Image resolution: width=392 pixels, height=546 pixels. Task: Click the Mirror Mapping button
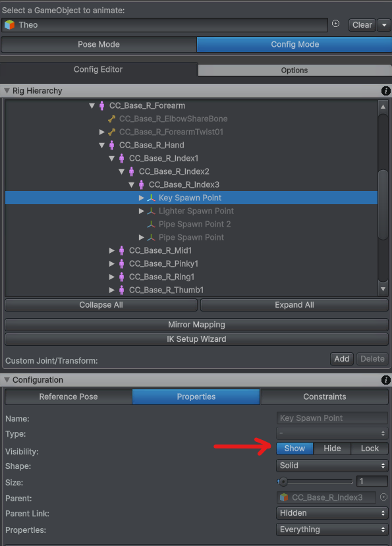pyautogui.click(x=196, y=325)
